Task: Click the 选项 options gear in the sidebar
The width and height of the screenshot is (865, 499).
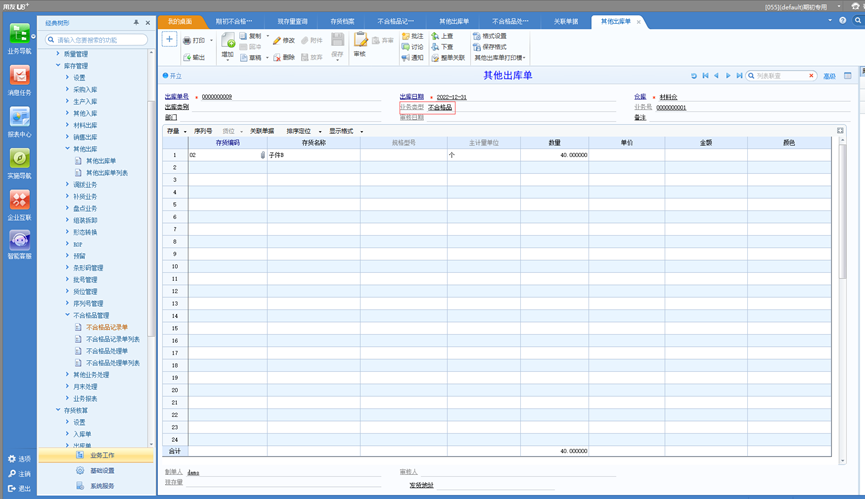Action: tap(19, 459)
